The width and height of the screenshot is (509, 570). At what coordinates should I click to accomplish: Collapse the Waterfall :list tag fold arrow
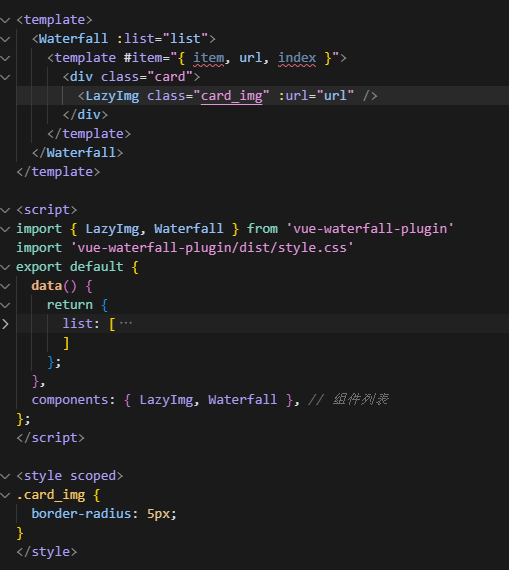5,39
